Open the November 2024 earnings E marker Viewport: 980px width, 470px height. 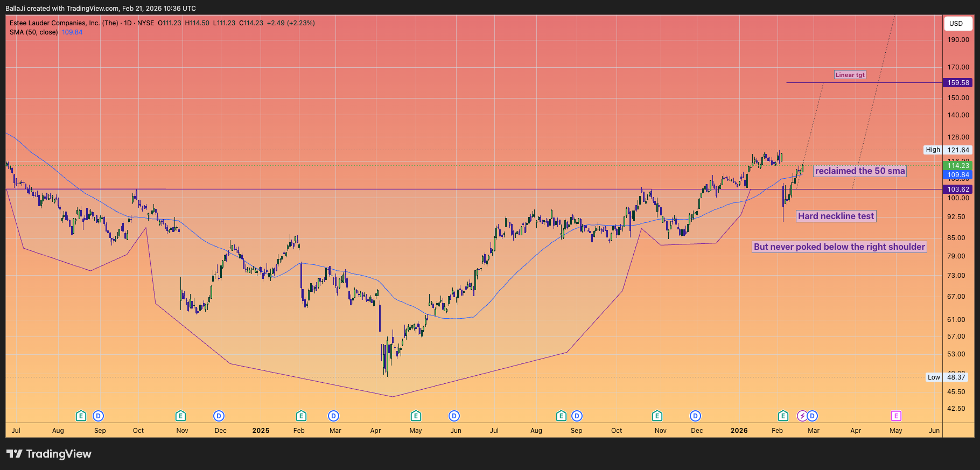pyautogui.click(x=181, y=416)
